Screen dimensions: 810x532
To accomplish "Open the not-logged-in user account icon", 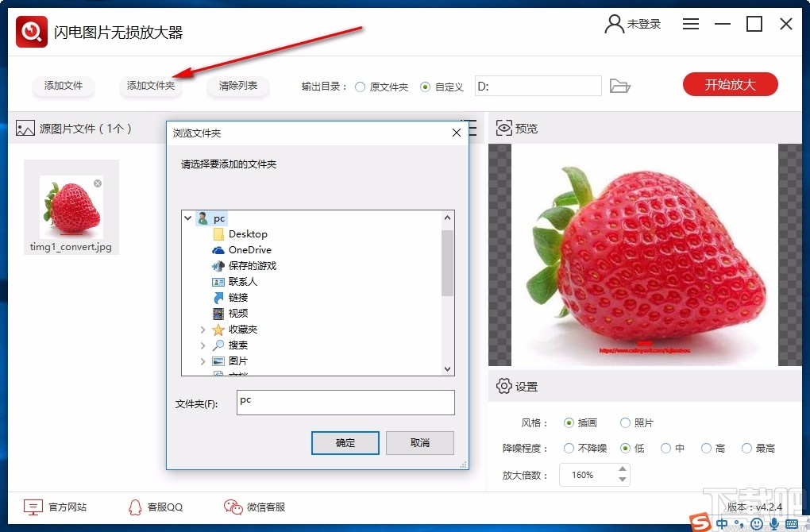I will (x=614, y=24).
